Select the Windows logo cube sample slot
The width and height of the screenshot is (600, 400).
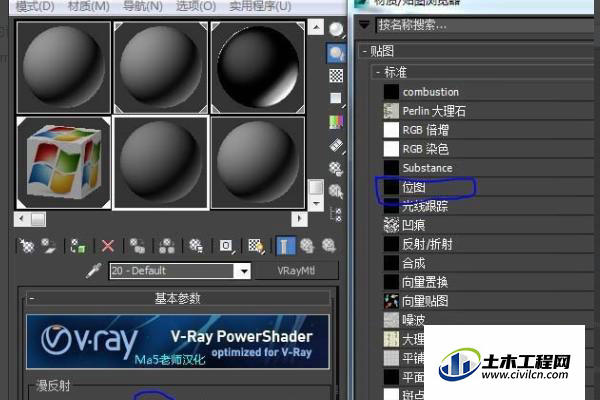point(64,162)
